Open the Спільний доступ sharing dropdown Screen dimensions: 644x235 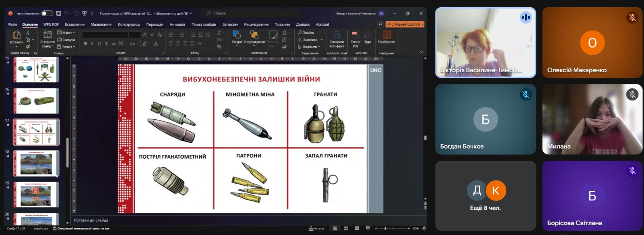click(x=405, y=24)
